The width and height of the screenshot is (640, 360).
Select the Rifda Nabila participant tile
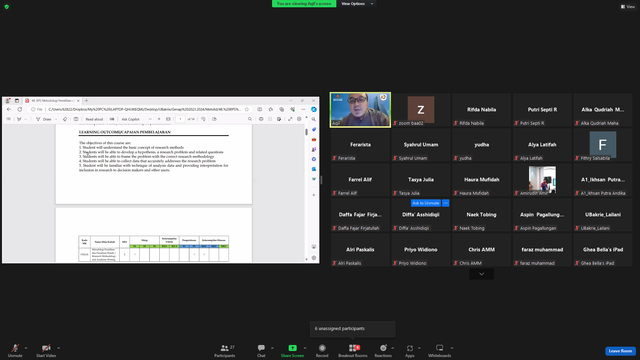point(481,110)
